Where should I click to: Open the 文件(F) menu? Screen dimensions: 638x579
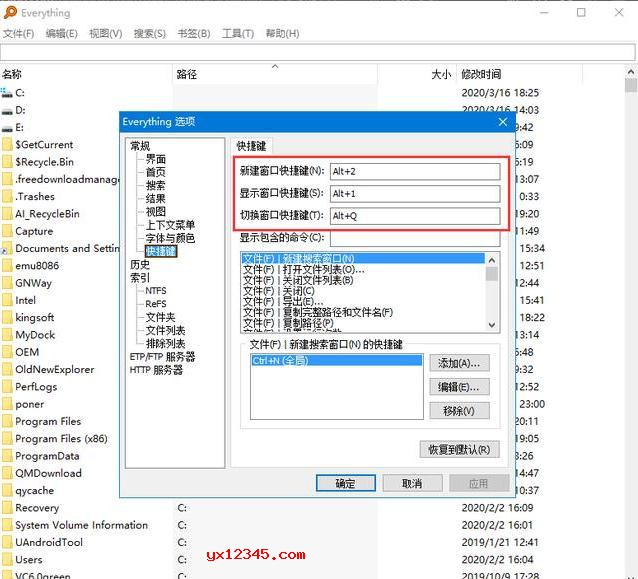pyautogui.click(x=19, y=34)
